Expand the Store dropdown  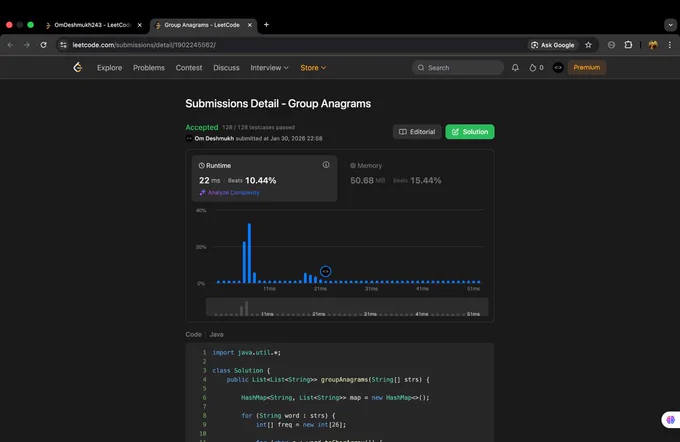pyautogui.click(x=313, y=68)
